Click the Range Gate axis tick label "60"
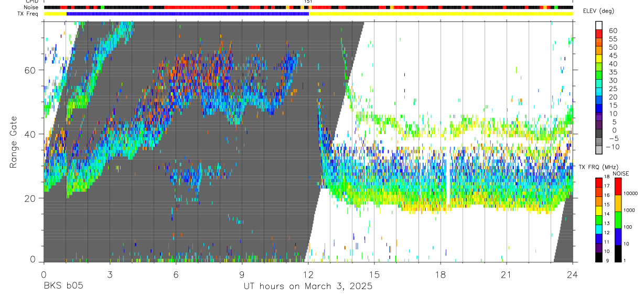This screenshot has height=297, width=644. click(30, 70)
